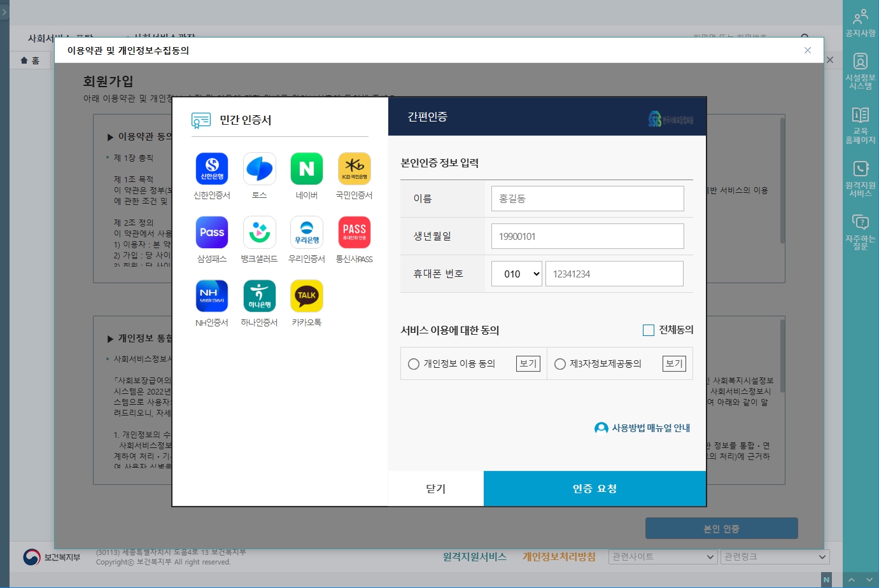
Task: Click 사용방법 매뉴얼 안내 link
Action: pos(642,428)
